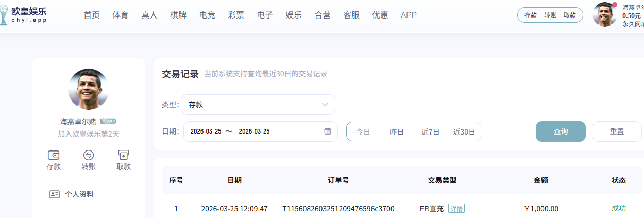Viewport: 644px width, 218px height.
Task: Open the 转账 transfer icon in sidebar
Action: [89, 155]
